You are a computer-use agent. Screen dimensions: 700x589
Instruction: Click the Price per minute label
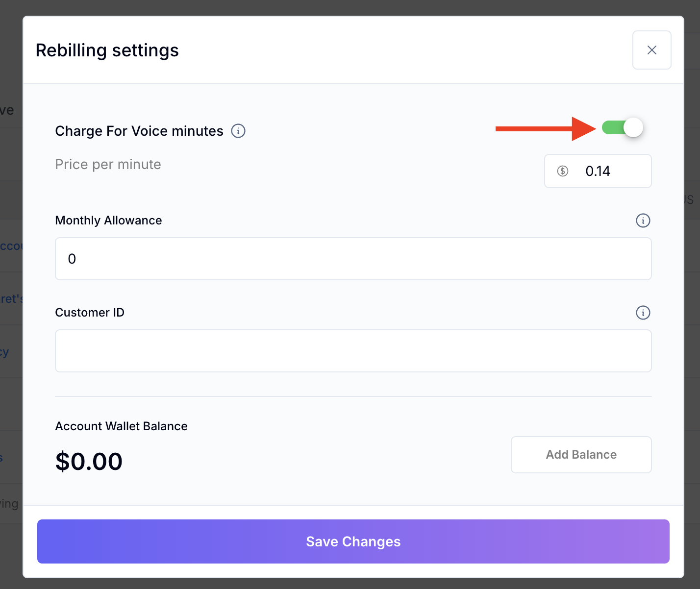pyautogui.click(x=108, y=165)
